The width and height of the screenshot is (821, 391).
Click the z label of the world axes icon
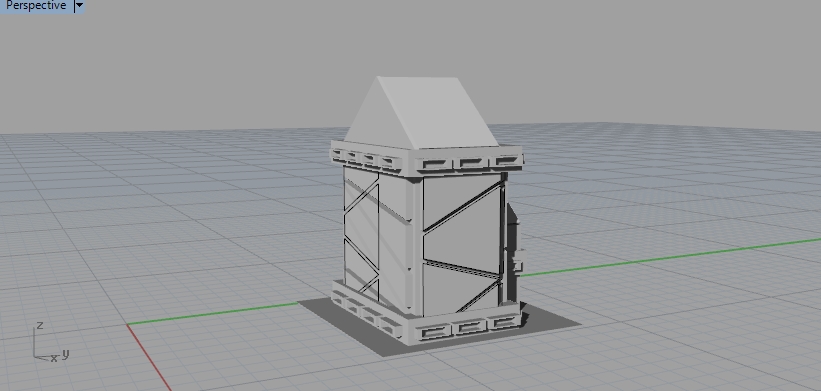point(39,326)
